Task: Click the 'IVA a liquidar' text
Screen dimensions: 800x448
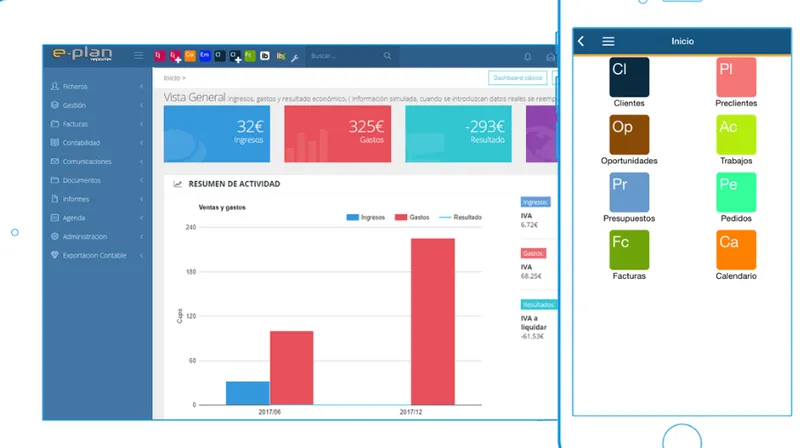Action: (534, 322)
